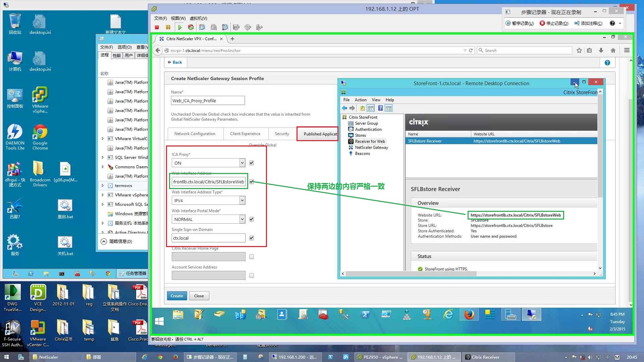Switch to Security tab
644x362 pixels.
click(282, 134)
